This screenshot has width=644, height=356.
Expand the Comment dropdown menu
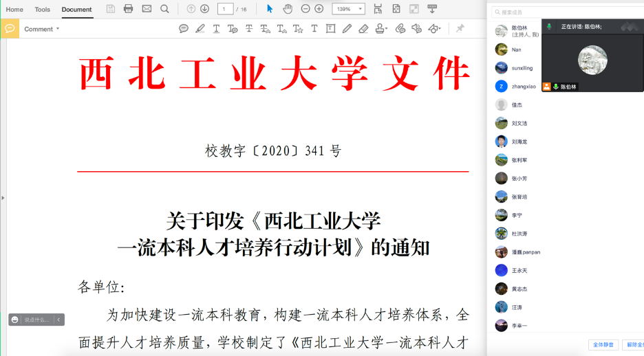pyautogui.click(x=41, y=29)
